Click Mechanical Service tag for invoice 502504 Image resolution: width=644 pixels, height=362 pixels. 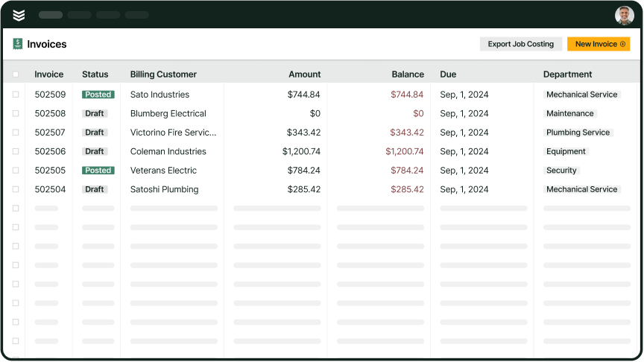click(x=581, y=189)
